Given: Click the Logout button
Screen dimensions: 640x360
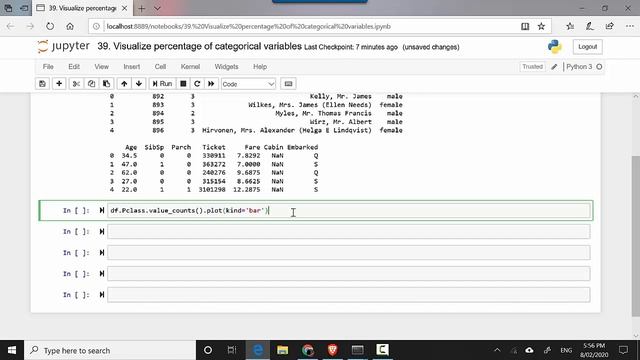Looking at the screenshot, I should tap(587, 47).
